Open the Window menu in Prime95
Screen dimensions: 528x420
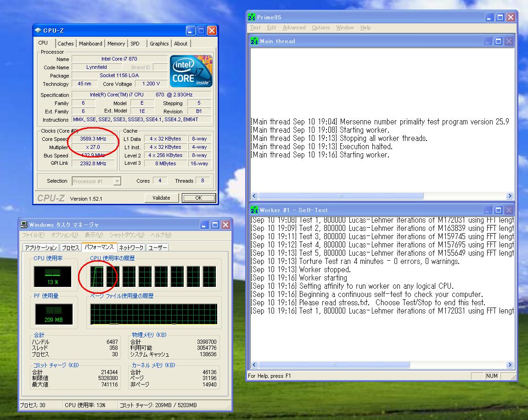(x=345, y=28)
